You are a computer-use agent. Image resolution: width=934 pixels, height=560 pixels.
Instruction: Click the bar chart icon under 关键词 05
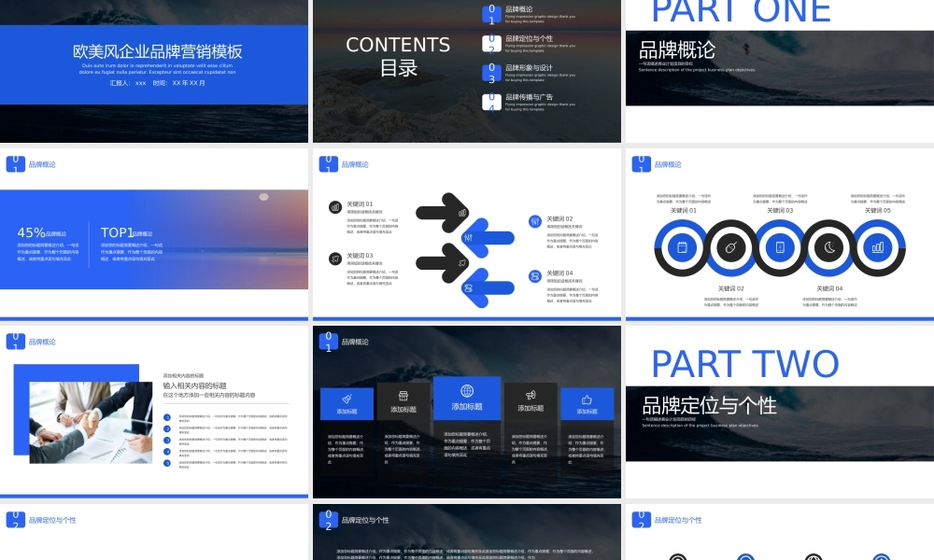[878, 247]
